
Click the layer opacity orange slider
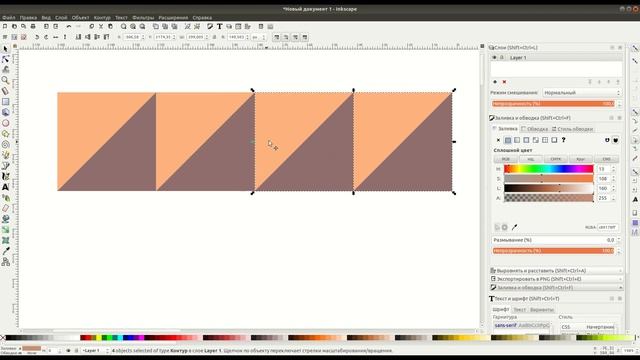553,104
